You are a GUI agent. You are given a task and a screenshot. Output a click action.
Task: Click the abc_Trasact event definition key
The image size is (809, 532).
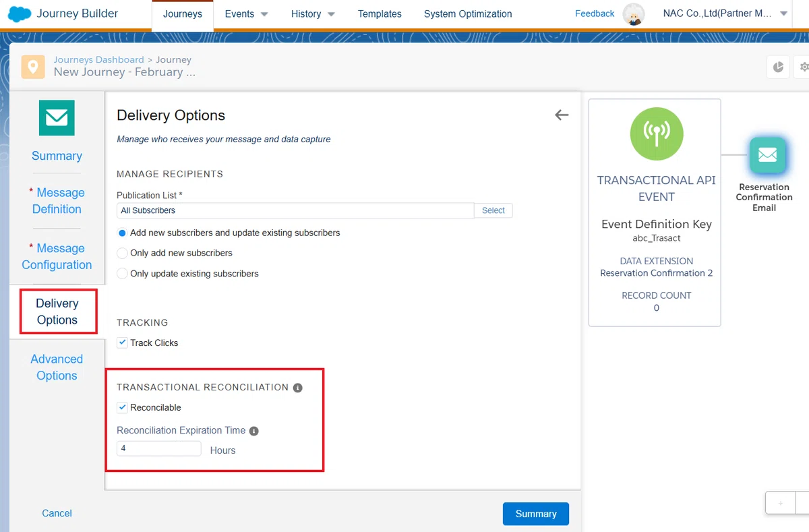(656, 238)
